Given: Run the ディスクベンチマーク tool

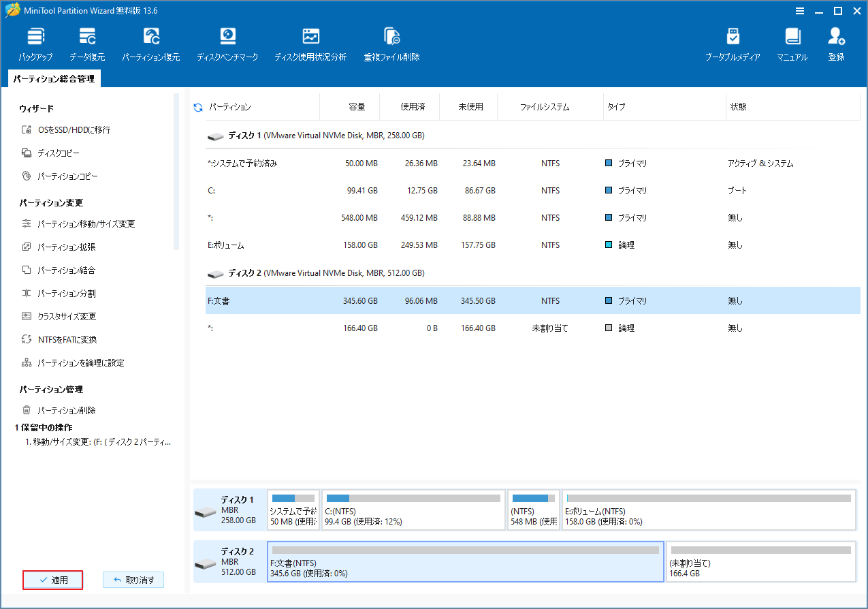Looking at the screenshot, I should pyautogui.click(x=227, y=42).
